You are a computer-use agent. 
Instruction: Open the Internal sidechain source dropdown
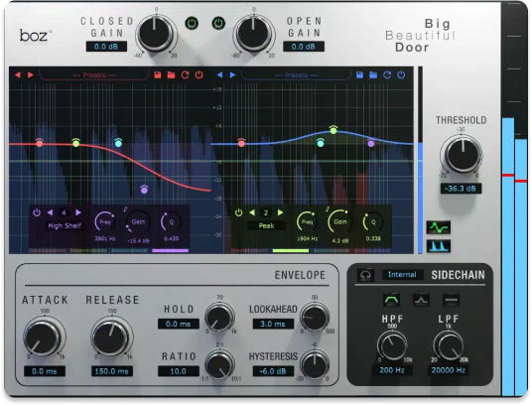(x=402, y=275)
